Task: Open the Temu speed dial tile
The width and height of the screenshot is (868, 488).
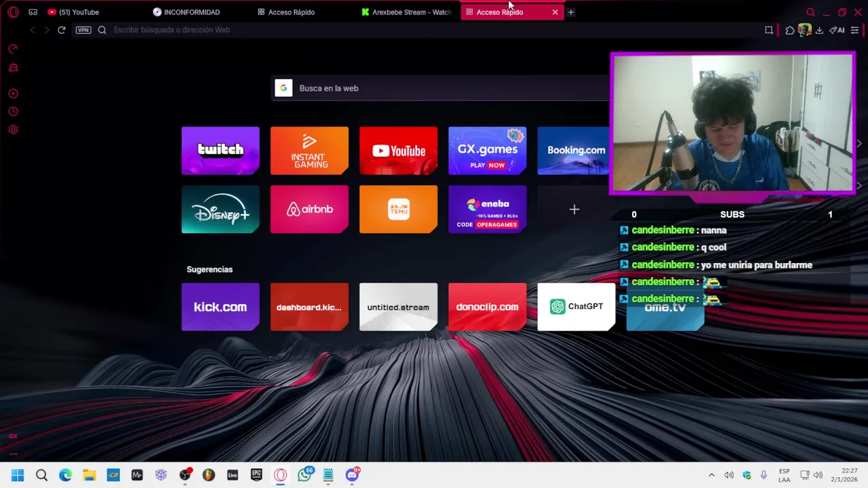Action: [398, 209]
